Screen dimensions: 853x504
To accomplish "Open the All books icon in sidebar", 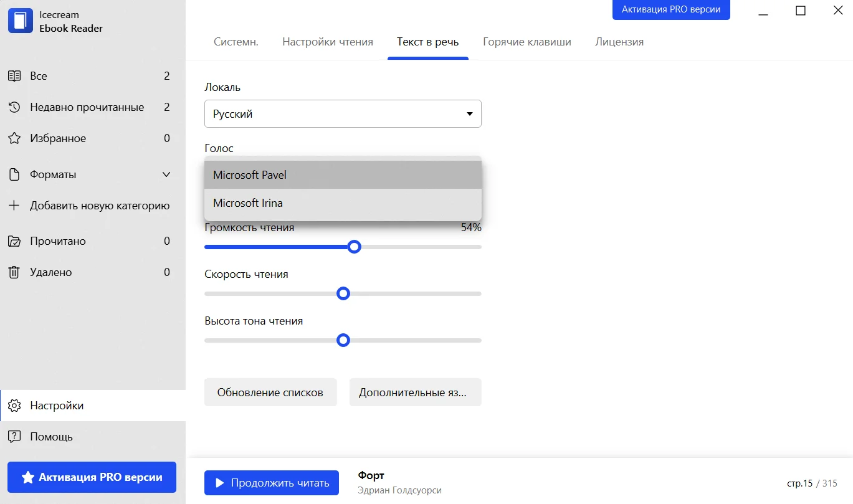I will 14,76.
